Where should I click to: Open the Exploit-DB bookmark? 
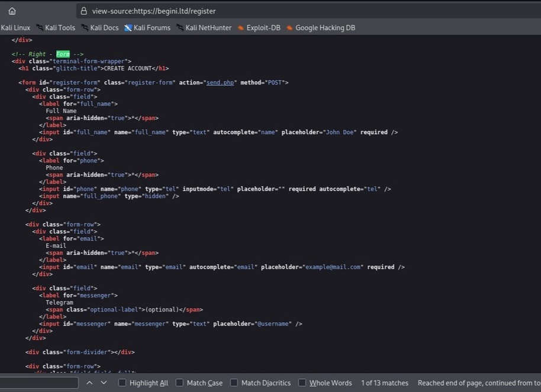click(x=259, y=28)
